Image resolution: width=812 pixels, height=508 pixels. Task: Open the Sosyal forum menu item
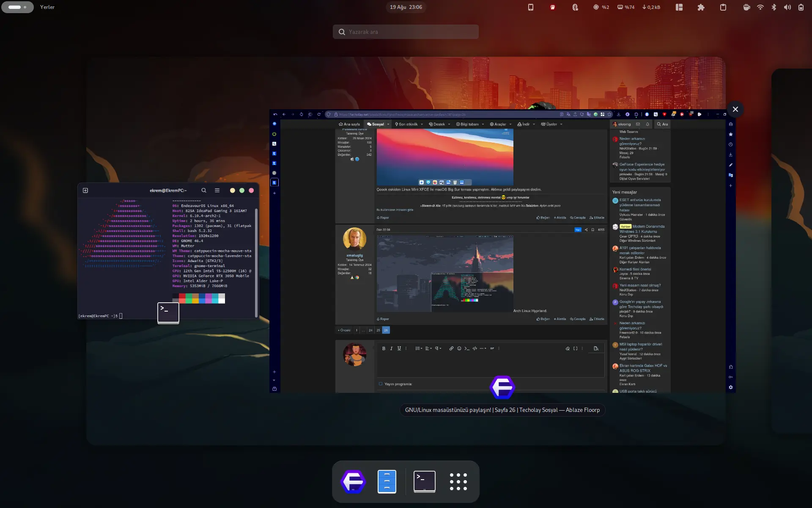pos(376,124)
